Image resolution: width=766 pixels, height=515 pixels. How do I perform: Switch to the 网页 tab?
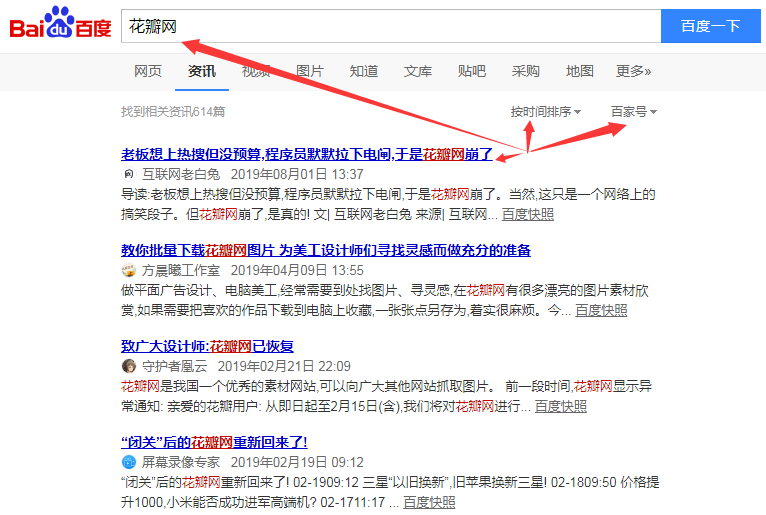[x=148, y=71]
